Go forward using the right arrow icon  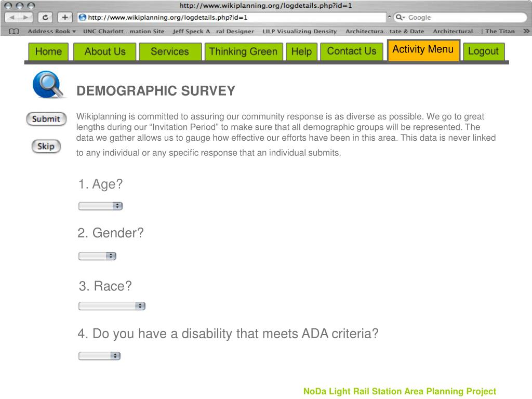(x=26, y=17)
